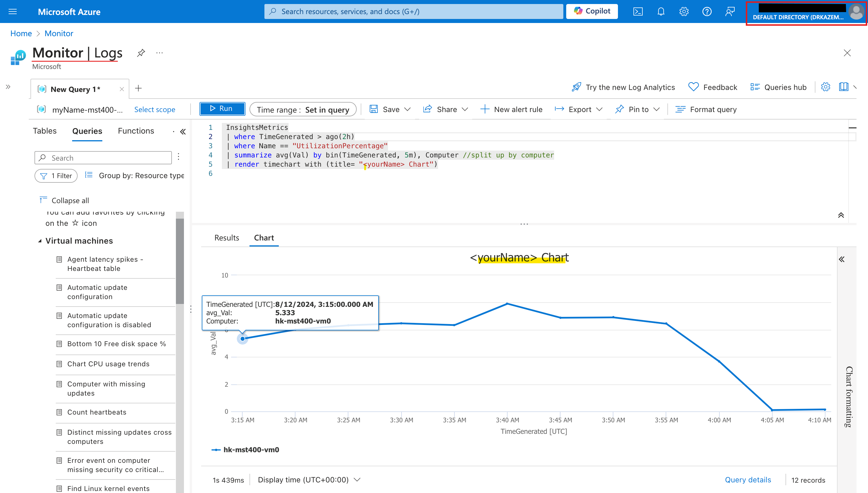868x493 pixels.
Task: Open the documentation book icon
Action: coord(844,87)
